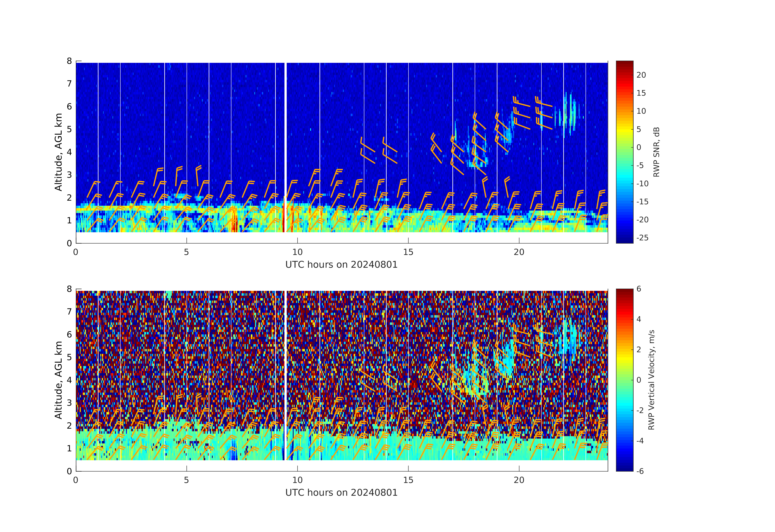The height and width of the screenshot is (532, 775).
Task: Click the RWP SNR colorbar
Action: coord(624,152)
